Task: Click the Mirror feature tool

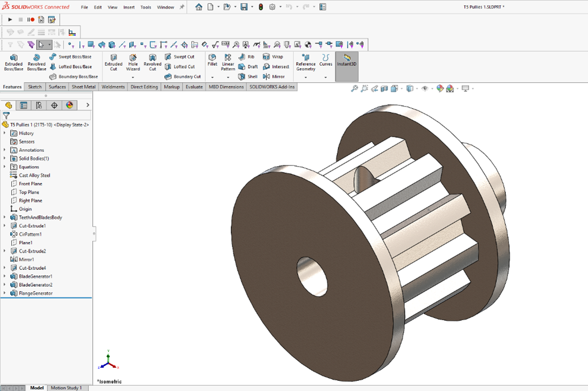Action: [274, 76]
